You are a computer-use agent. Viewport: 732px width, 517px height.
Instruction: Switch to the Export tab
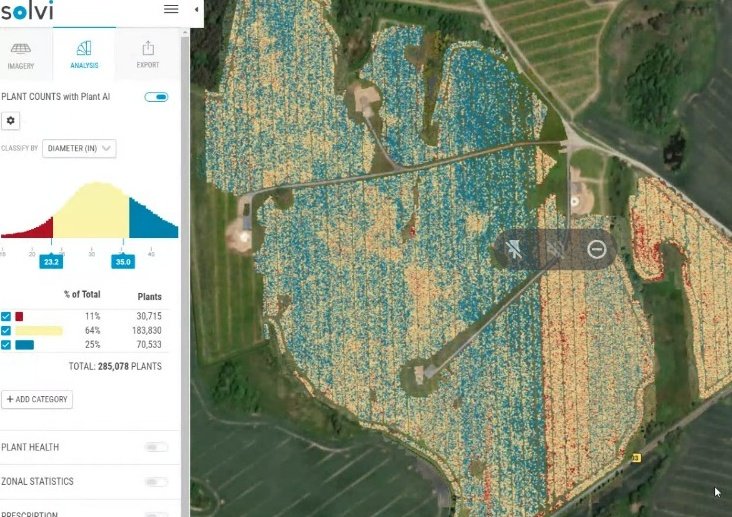point(148,55)
